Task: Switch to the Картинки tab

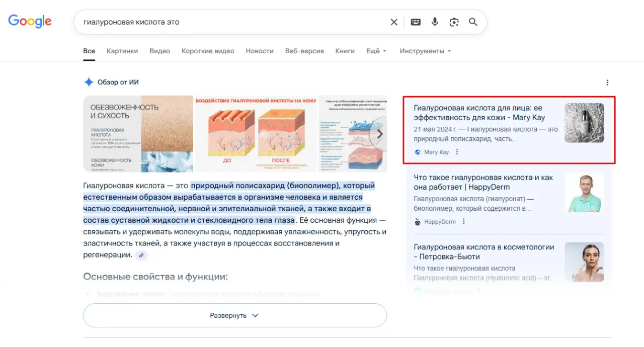Action: 122,50
